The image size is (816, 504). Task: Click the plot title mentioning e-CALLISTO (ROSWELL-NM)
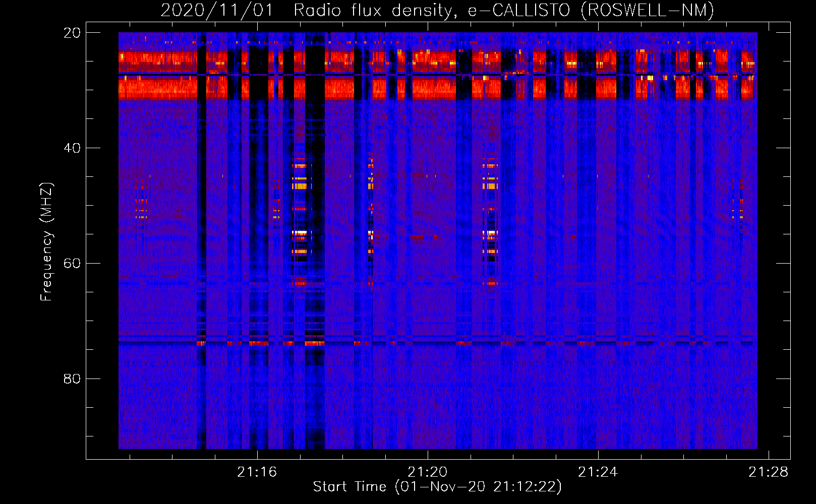pyautogui.click(x=437, y=10)
